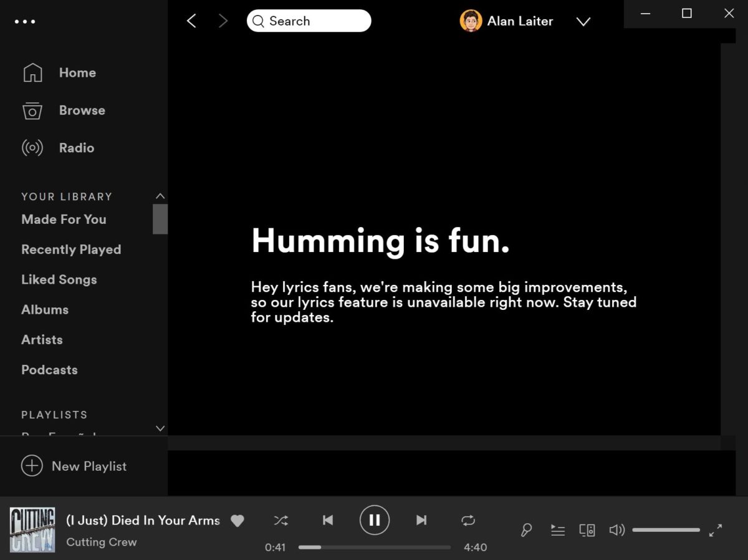Open Radio in the sidebar
Viewport: 748px width, 560px height.
coord(76,148)
